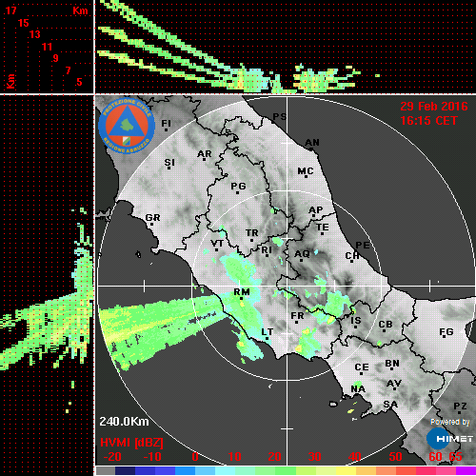
Task: Click the HVMI [dBZ] legend title
Action: (131, 443)
